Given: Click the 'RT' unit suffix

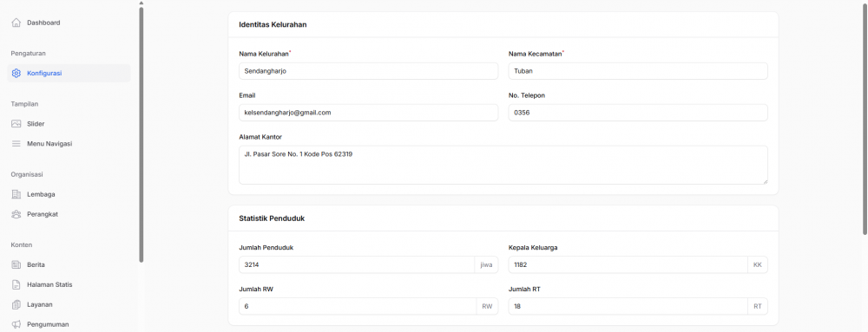Looking at the screenshot, I should pos(758,306).
